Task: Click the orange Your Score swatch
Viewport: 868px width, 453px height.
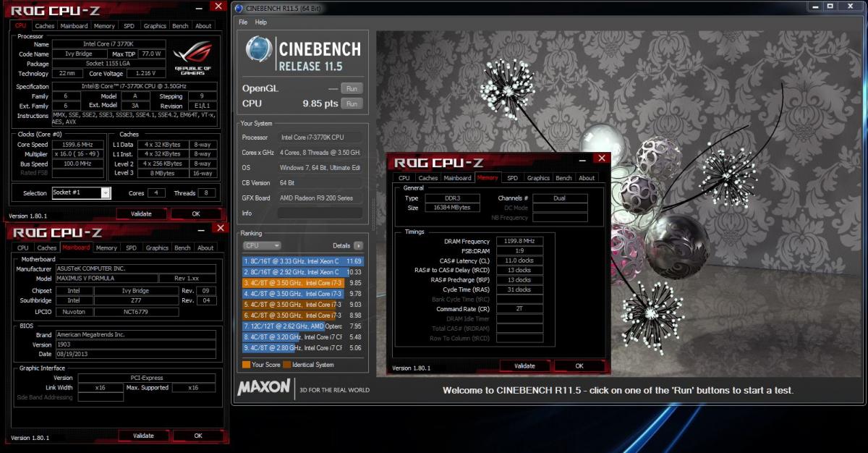Action: tap(247, 365)
